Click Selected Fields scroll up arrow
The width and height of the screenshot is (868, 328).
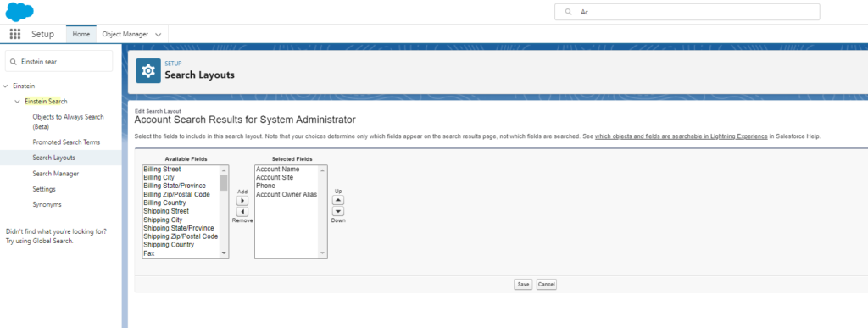coord(323,170)
